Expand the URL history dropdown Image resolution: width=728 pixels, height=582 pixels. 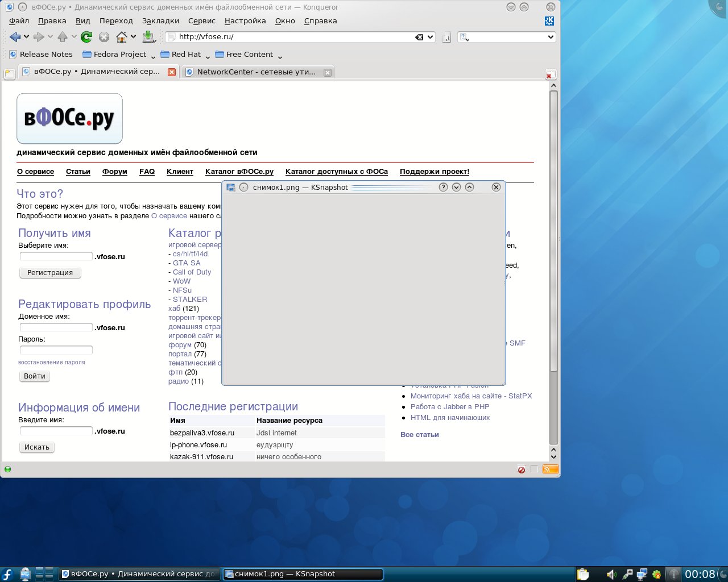click(x=431, y=37)
